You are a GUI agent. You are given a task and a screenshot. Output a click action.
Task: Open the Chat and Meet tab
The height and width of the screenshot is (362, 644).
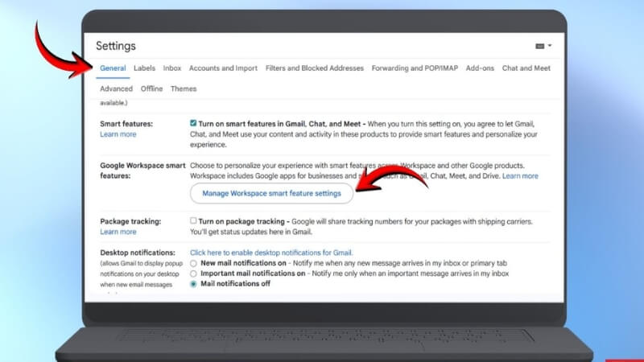(x=526, y=68)
